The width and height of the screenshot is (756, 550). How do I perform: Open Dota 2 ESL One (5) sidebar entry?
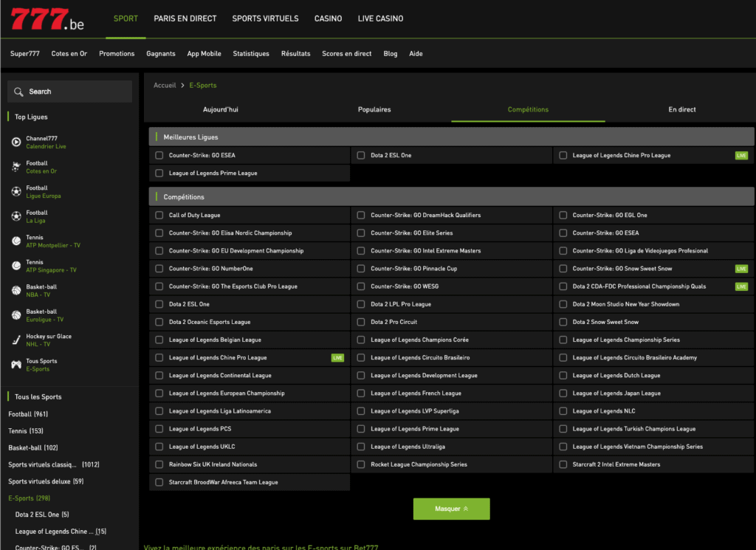(42, 515)
